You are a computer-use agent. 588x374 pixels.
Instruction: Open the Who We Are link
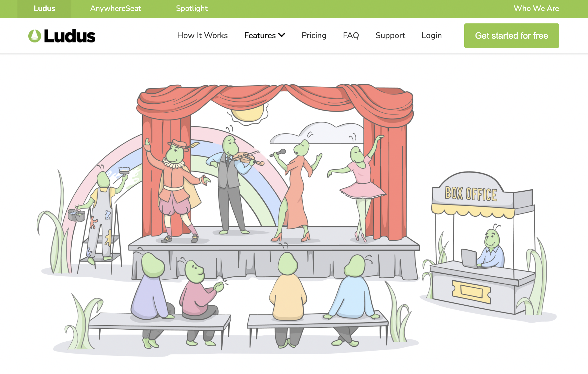click(536, 8)
